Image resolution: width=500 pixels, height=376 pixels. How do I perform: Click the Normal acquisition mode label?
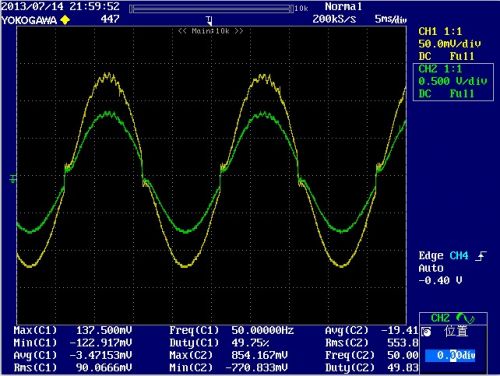343,7
